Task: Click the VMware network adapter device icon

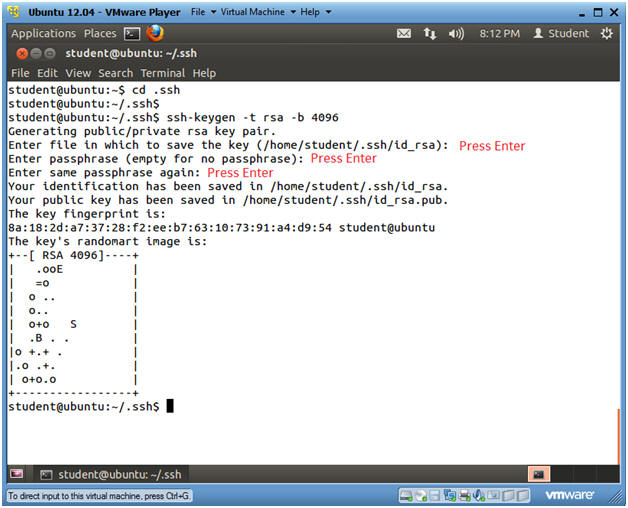Action: (450, 496)
